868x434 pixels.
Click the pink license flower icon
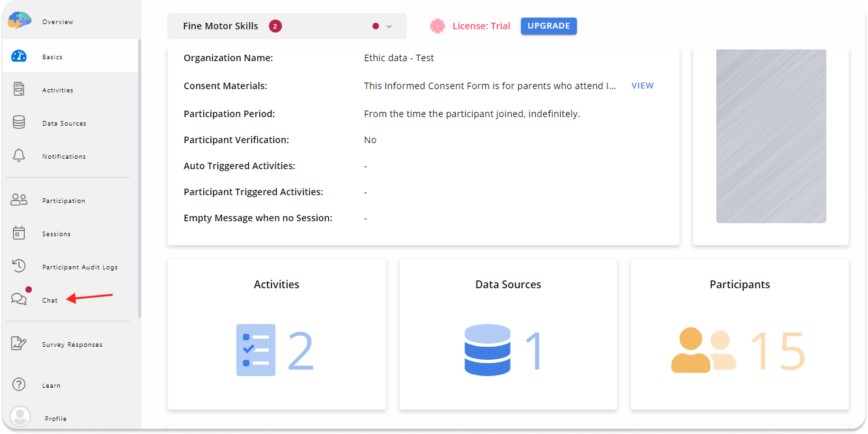(436, 25)
